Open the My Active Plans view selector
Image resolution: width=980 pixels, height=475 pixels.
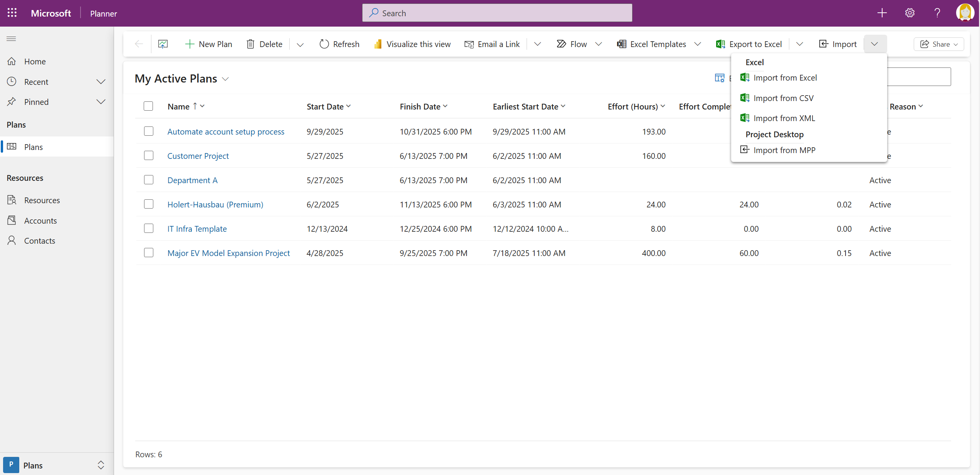pyautogui.click(x=226, y=79)
